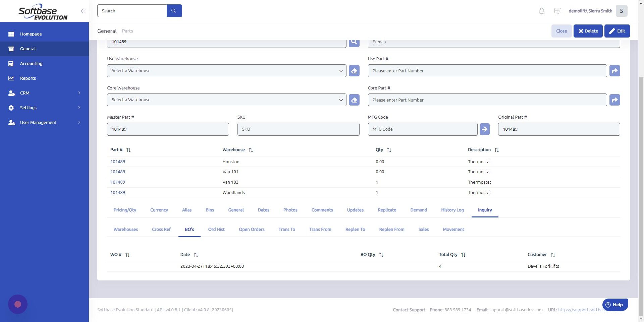Click the purple round widget at bottom-left
The height and width of the screenshot is (322, 644).
(18, 304)
